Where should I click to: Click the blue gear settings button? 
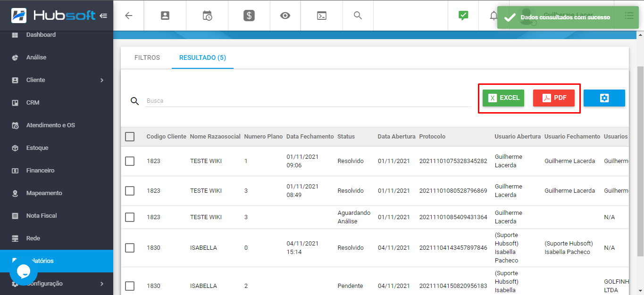pos(604,98)
